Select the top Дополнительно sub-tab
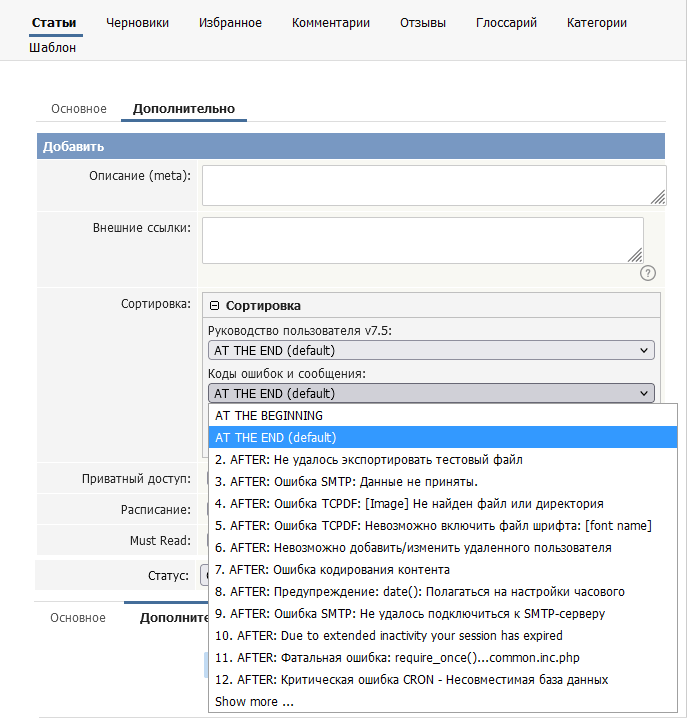The width and height of the screenshot is (687, 718). (184, 109)
